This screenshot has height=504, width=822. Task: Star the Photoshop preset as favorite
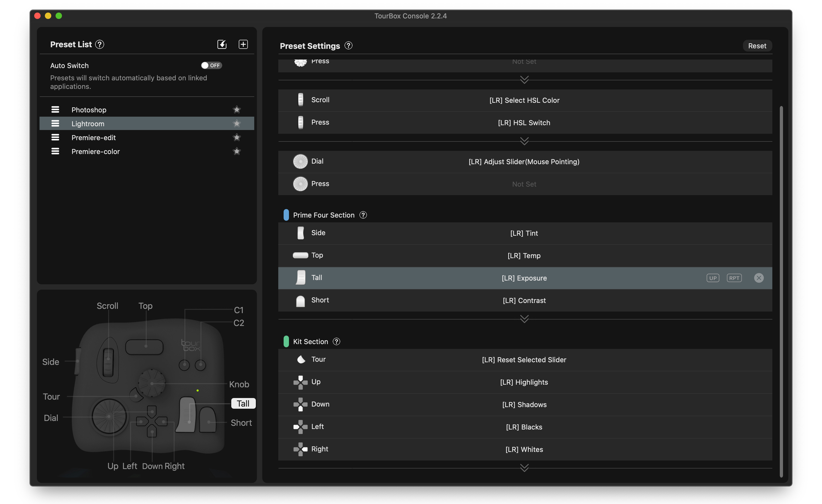click(x=237, y=109)
